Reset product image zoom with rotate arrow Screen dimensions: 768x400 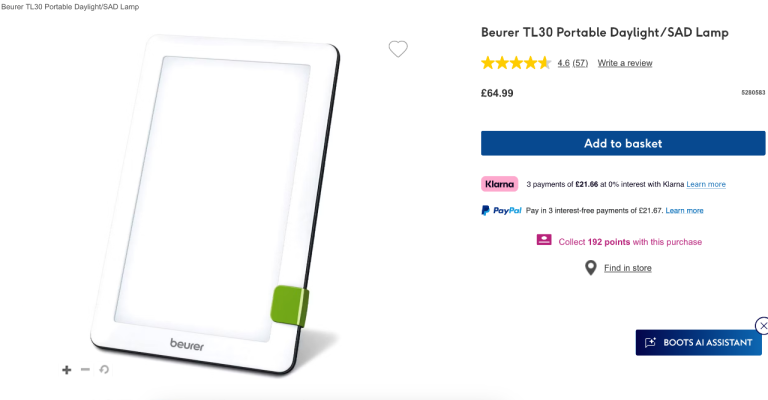point(104,369)
